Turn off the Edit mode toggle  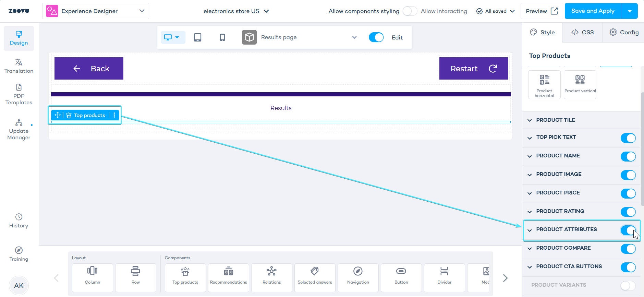tap(376, 37)
